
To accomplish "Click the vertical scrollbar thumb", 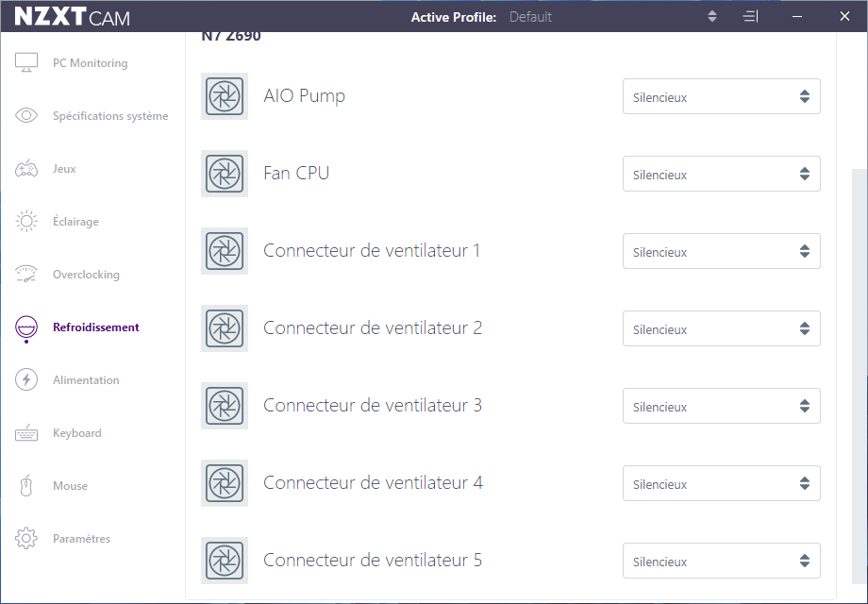I will [x=860, y=377].
